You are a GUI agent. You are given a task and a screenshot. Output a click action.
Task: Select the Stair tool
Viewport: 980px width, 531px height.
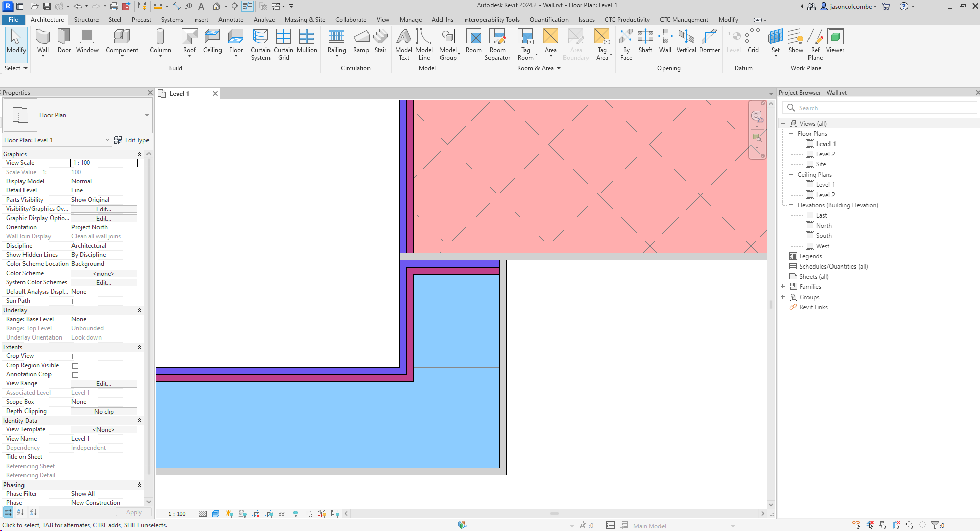click(381, 41)
